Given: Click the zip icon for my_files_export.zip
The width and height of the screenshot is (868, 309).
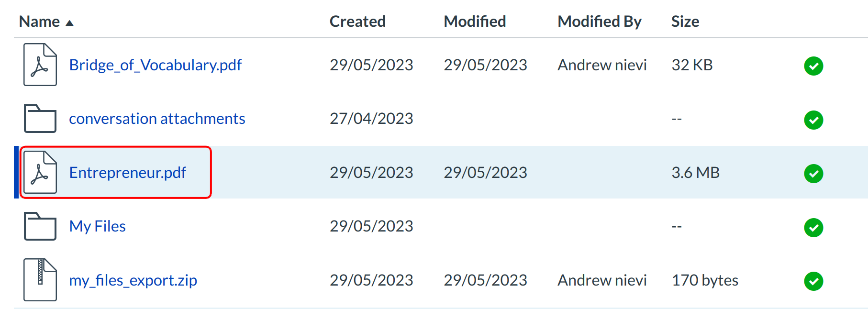Looking at the screenshot, I should point(40,280).
